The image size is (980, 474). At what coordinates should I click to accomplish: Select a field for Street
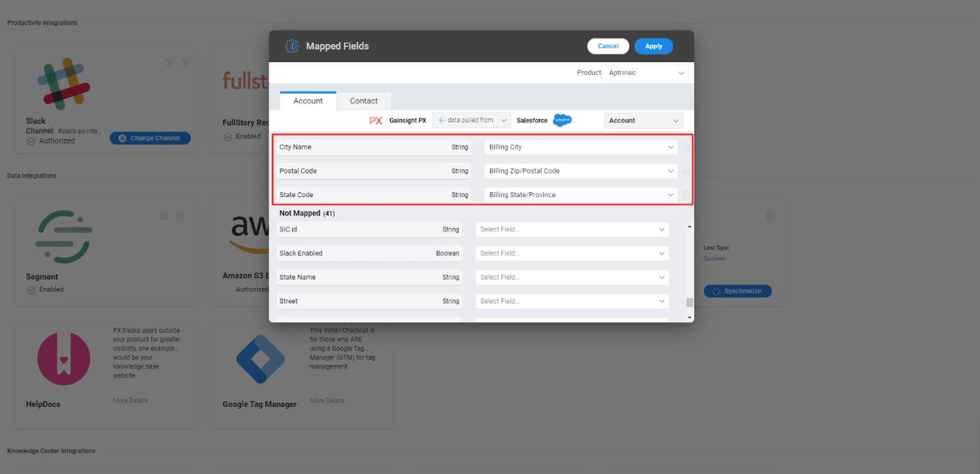pos(572,301)
